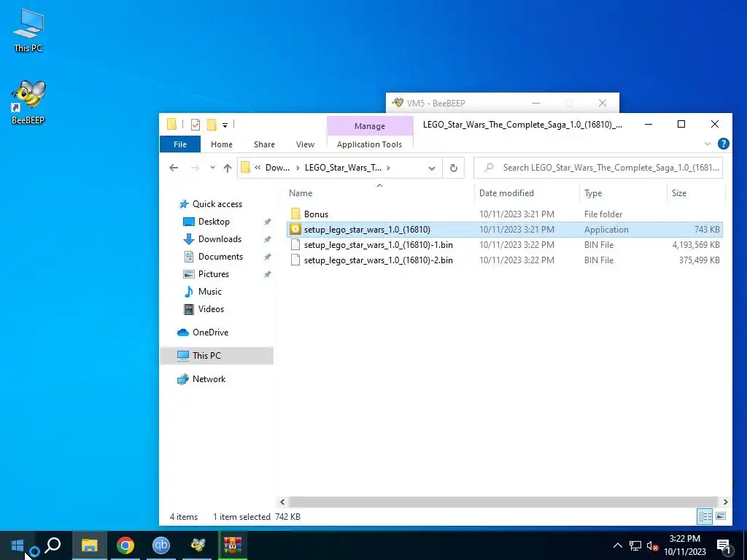Go up one folder level
This screenshot has height=560, width=747.
click(228, 168)
